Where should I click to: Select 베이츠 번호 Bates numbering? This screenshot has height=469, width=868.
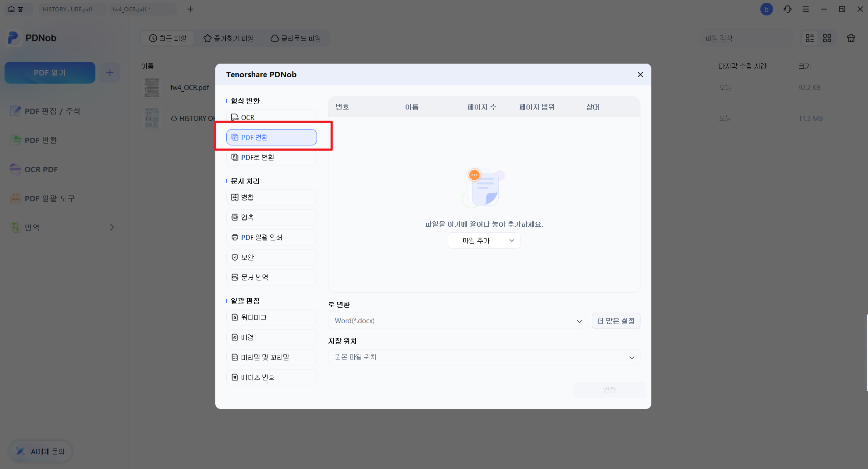coord(271,377)
